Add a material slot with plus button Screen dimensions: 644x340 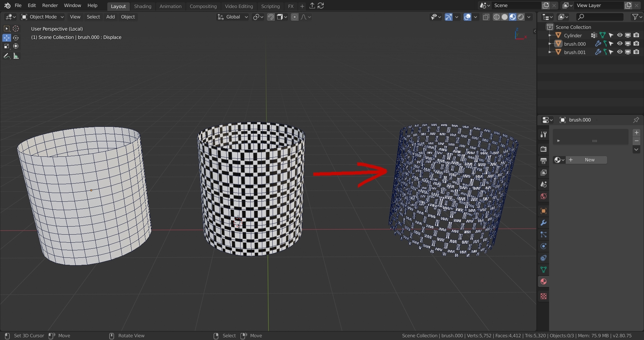pyautogui.click(x=636, y=133)
